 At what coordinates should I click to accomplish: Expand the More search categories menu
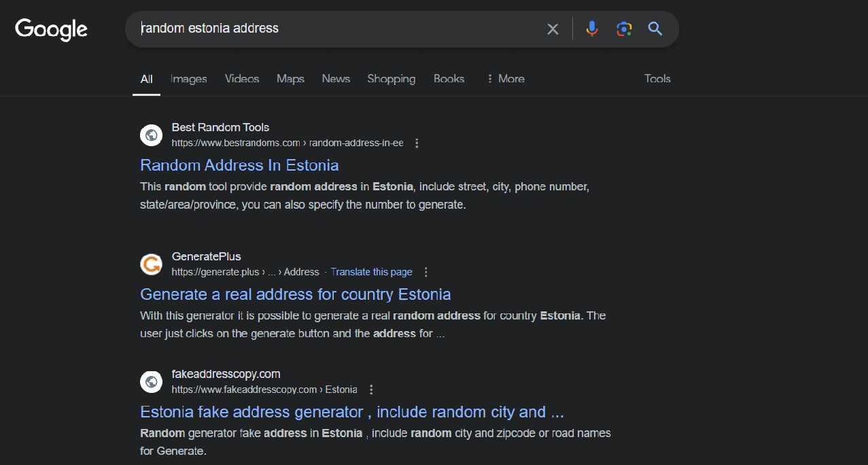pos(505,79)
